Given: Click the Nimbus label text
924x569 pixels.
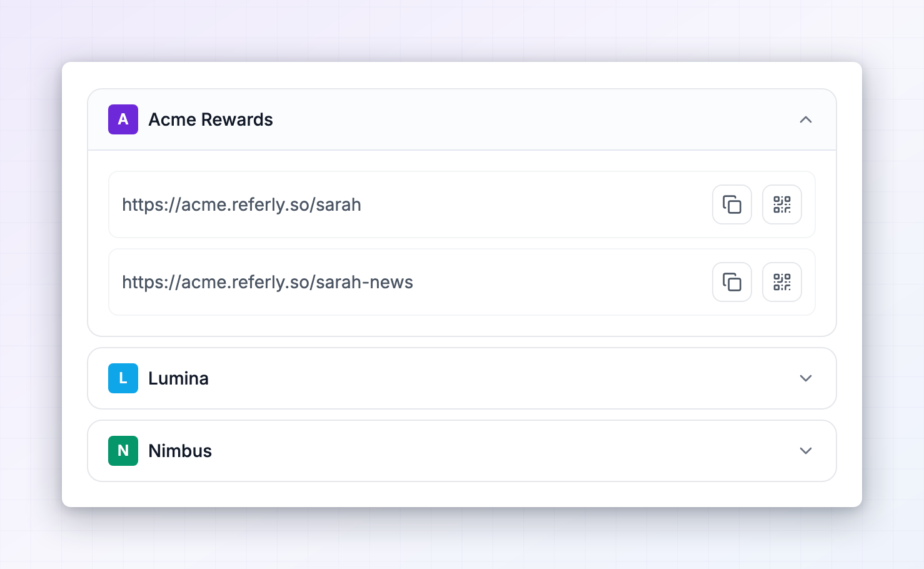Looking at the screenshot, I should pyautogui.click(x=180, y=451).
